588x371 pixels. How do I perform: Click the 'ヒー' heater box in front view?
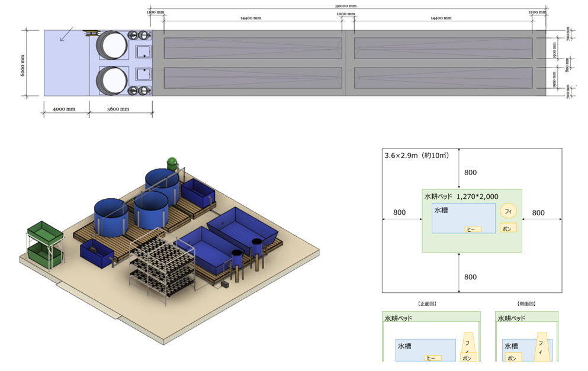pyautogui.click(x=433, y=358)
